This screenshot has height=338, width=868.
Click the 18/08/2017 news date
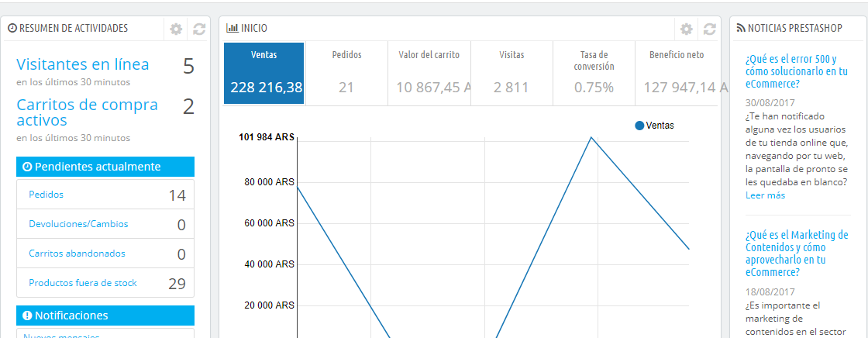(x=770, y=292)
